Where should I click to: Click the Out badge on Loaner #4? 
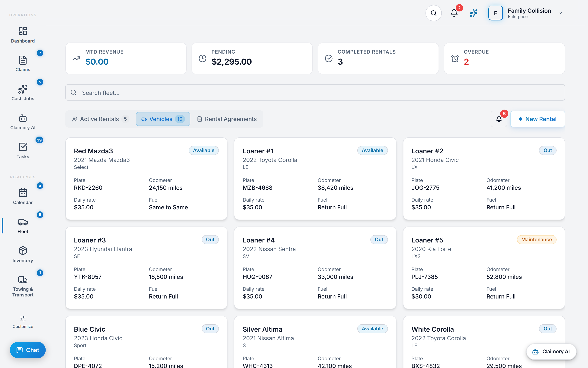pyautogui.click(x=379, y=239)
